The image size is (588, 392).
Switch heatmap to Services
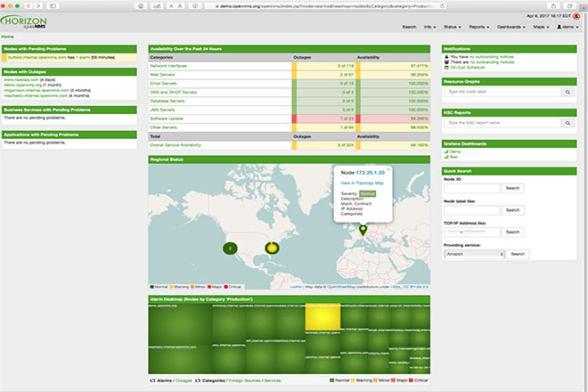coord(273,380)
